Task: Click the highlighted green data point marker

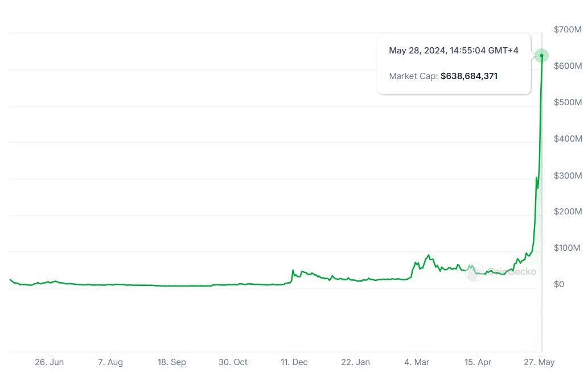Action: [541, 56]
